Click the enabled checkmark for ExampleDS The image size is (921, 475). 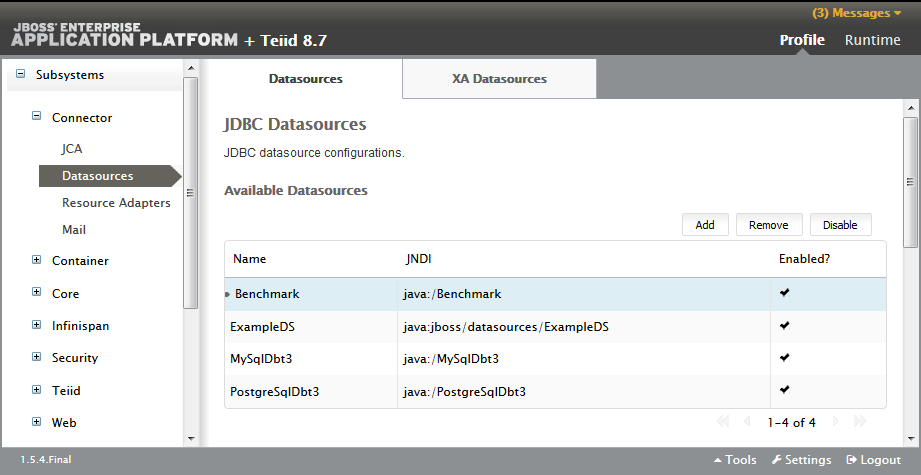pos(784,325)
